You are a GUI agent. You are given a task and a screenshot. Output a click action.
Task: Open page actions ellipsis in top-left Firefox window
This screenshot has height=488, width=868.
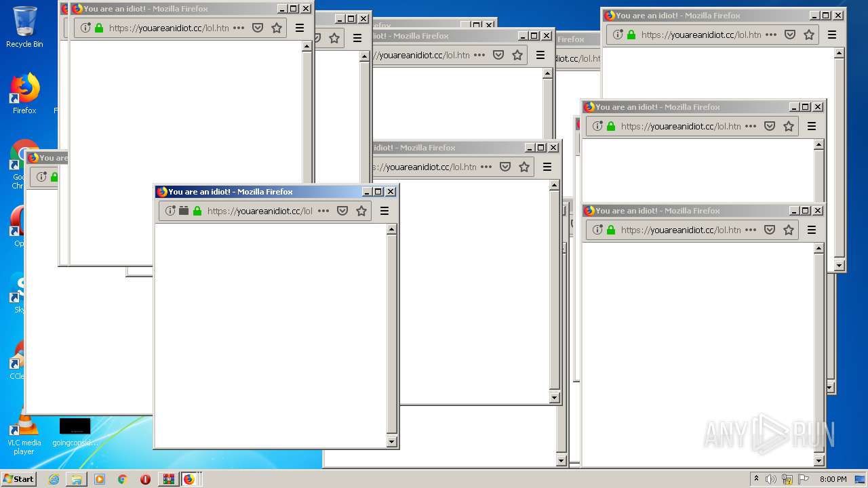pyautogui.click(x=239, y=28)
